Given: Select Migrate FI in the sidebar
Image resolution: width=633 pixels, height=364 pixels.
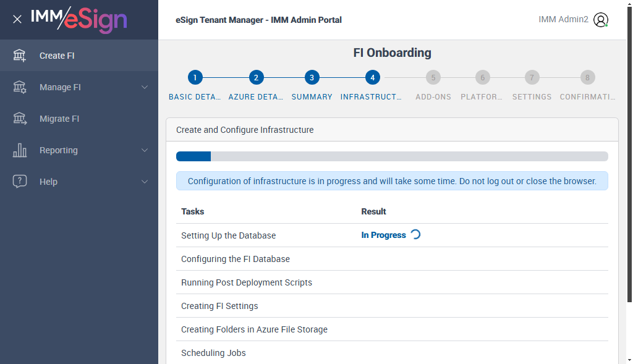Looking at the screenshot, I should click(x=59, y=119).
